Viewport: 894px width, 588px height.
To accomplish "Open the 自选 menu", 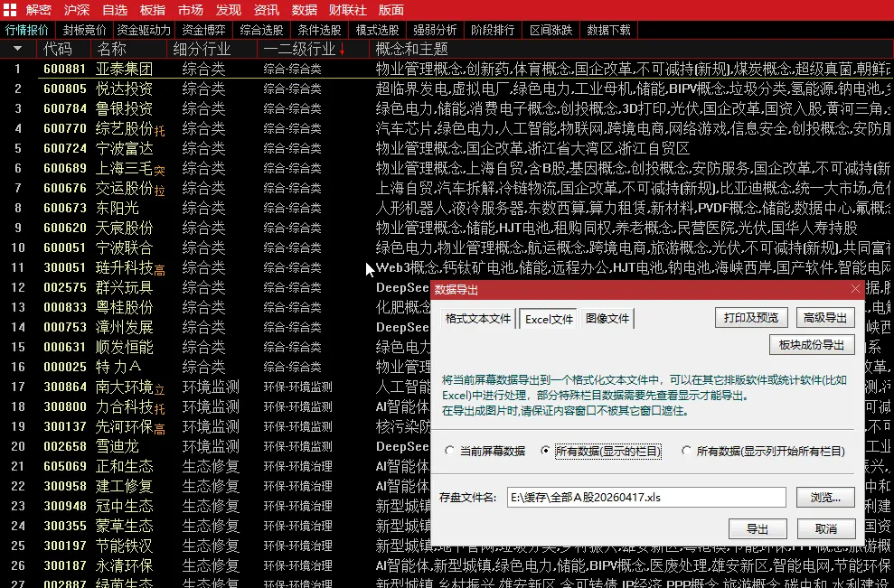I will [115, 10].
